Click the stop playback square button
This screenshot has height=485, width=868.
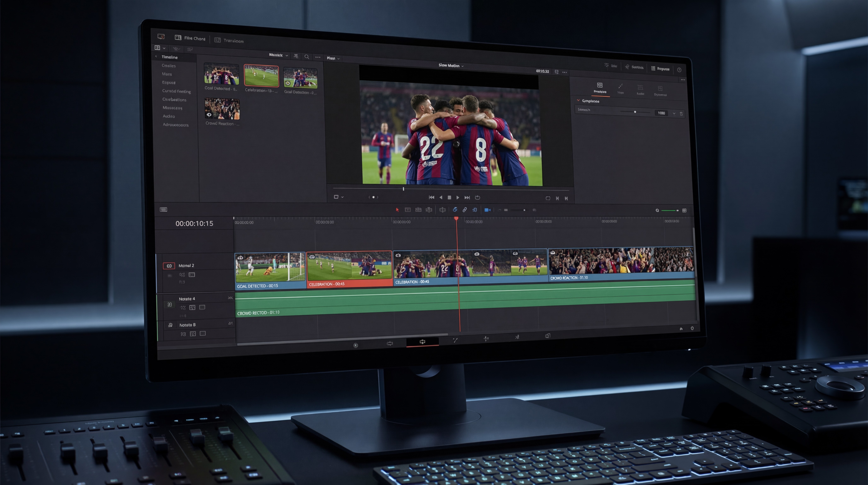(449, 198)
